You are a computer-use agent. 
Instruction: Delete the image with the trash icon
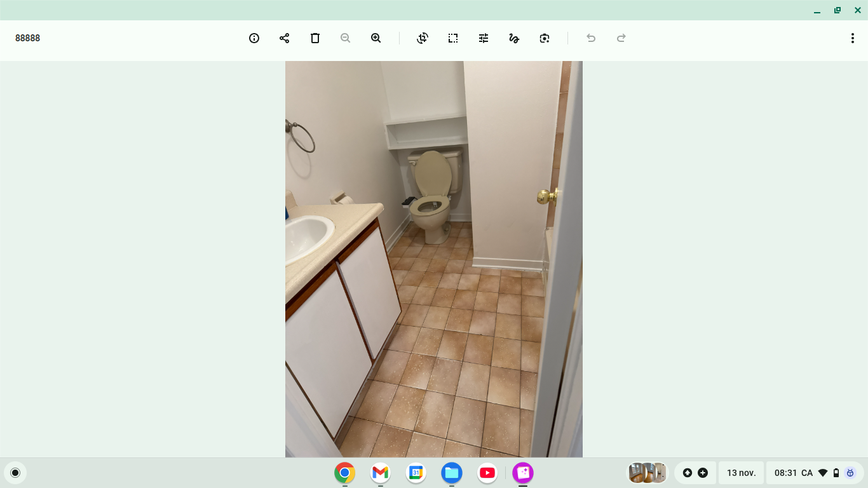click(315, 38)
